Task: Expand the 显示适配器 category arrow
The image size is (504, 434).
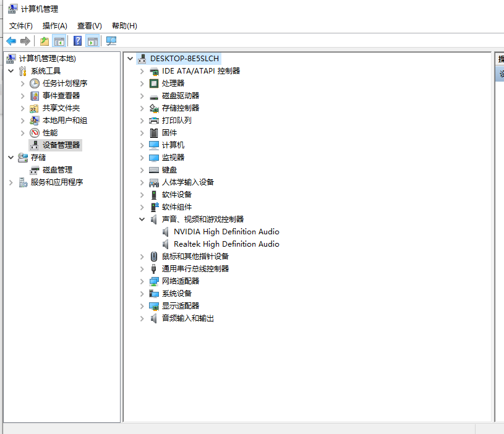Action: pyautogui.click(x=142, y=306)
